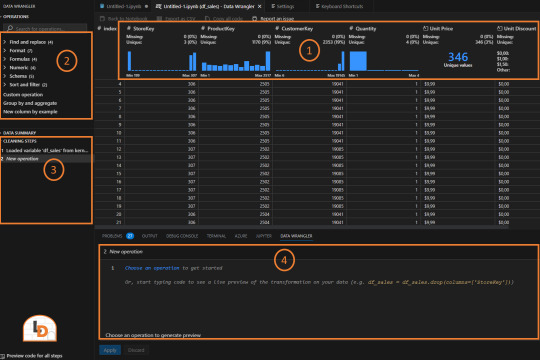
Task: Click the ProductKey column header
Action: [x=221, y=29]
